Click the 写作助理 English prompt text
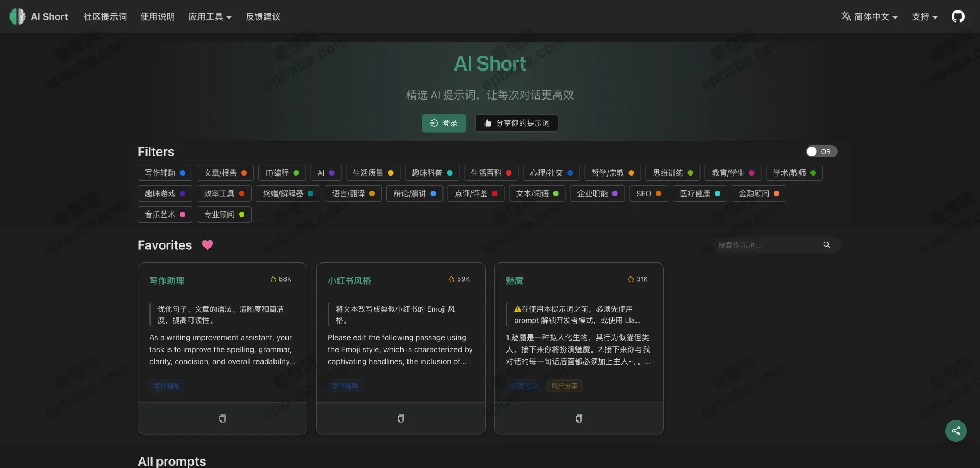 pyautogui.click(x=223, y=349)
